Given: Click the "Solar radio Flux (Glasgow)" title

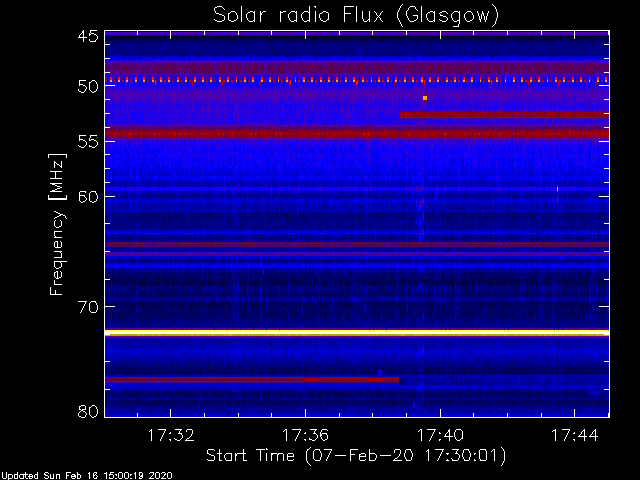Looking at the screenshot, I should (356, 16).
